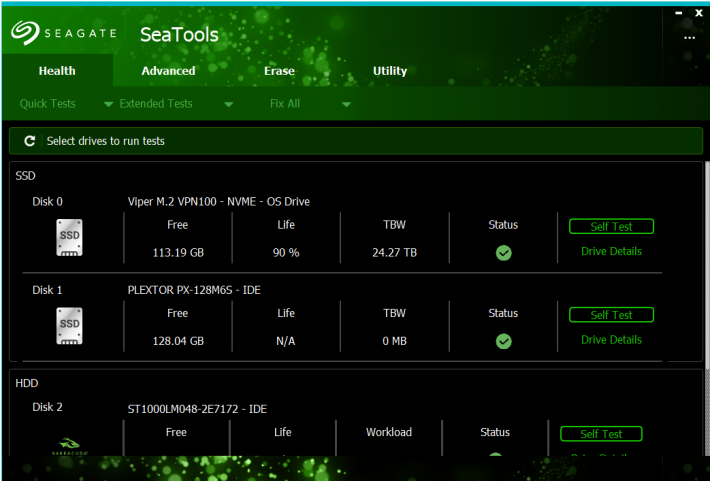Select the Disk 2 Barracuda drive icon
710x481 pixels.
69,446
